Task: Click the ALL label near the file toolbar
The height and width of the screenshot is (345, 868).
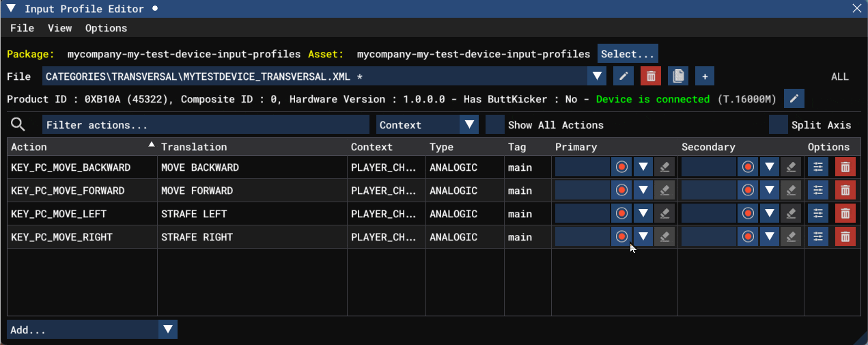Action: 840,77
